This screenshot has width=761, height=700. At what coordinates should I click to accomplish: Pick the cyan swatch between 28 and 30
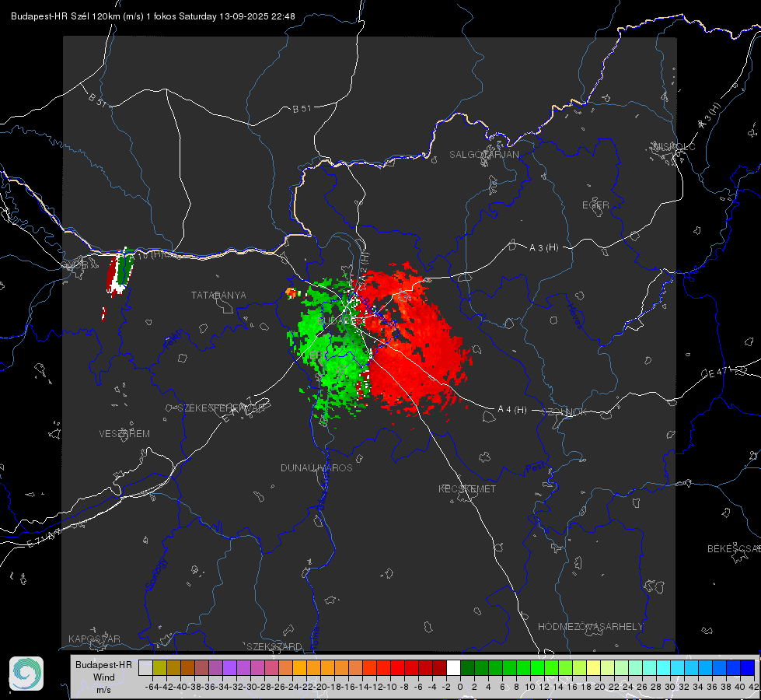coord(664,667)
